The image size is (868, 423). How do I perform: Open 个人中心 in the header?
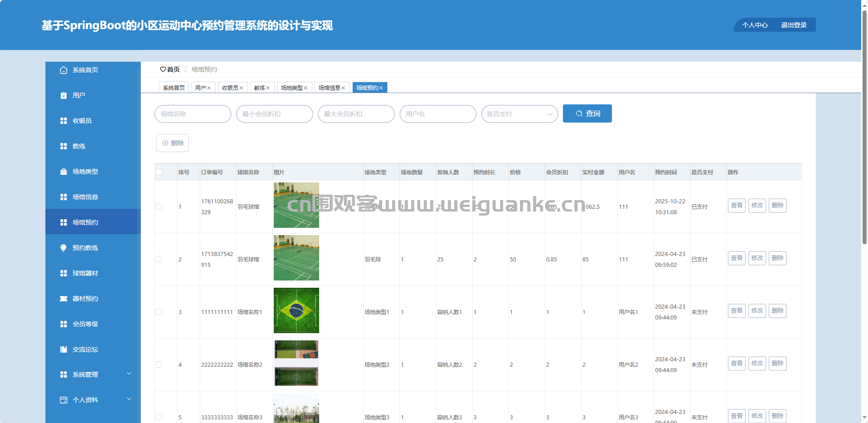coord(755,25)
